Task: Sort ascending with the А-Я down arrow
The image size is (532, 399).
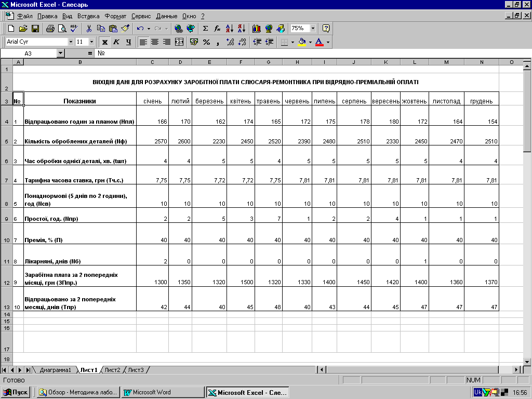Action: tap(230, 29)
